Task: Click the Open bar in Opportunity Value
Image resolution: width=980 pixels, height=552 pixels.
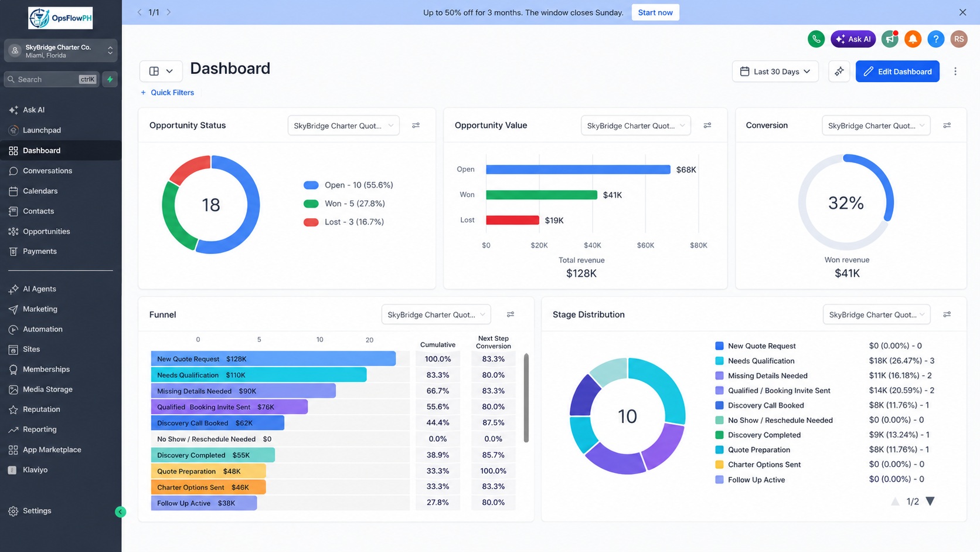Action: pos(578,170)
